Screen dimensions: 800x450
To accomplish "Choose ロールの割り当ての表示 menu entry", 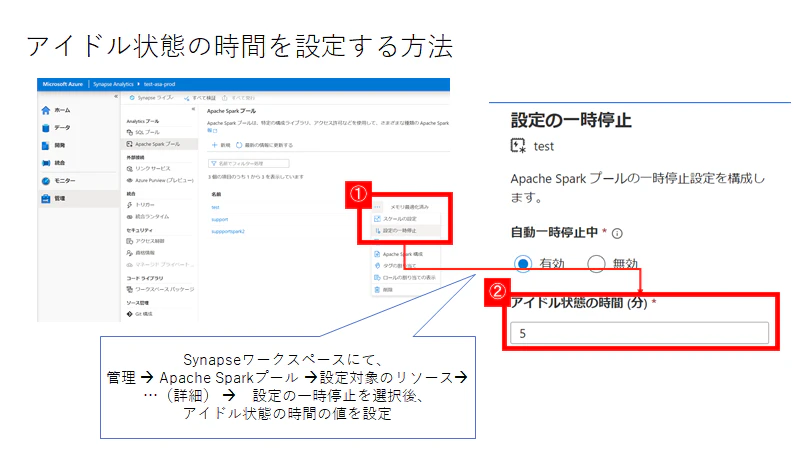I will pos(406,278).
